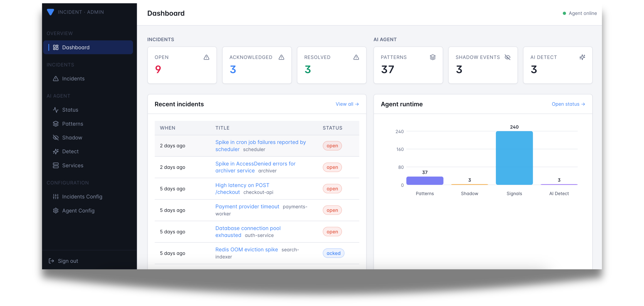Click the purple Patterns bar in chart
The width and height of the screenshot is (644, 306).
425,181
